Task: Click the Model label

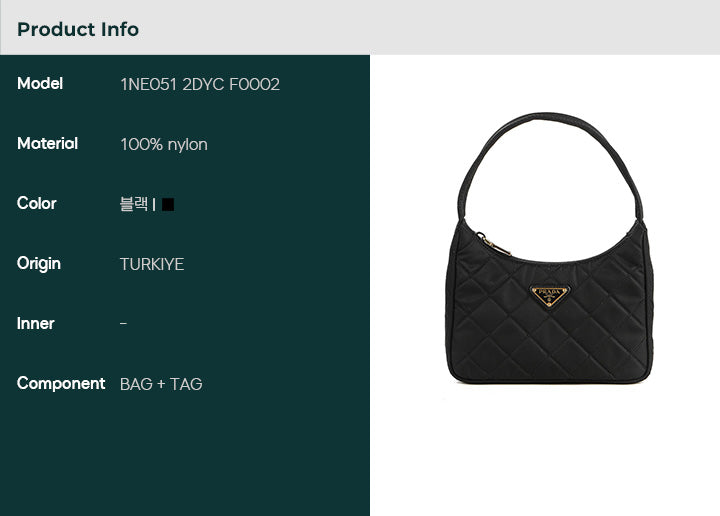Action: pos(40,84)
